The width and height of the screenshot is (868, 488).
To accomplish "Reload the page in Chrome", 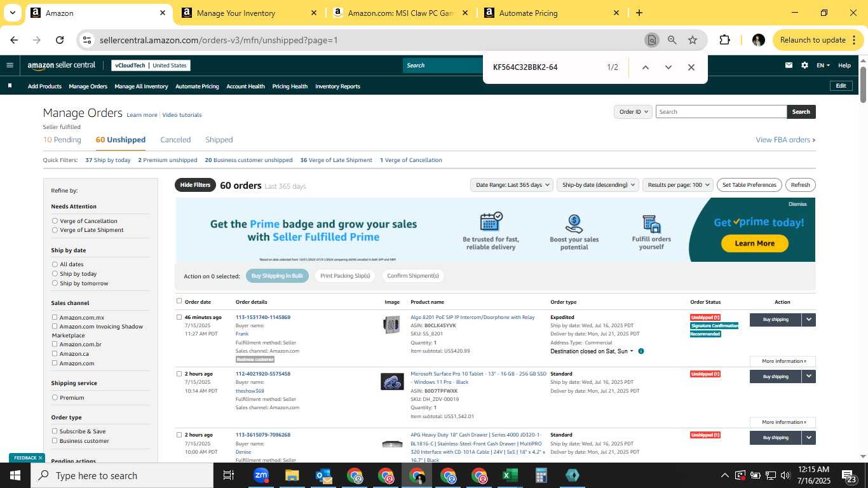I will (60, 40).
